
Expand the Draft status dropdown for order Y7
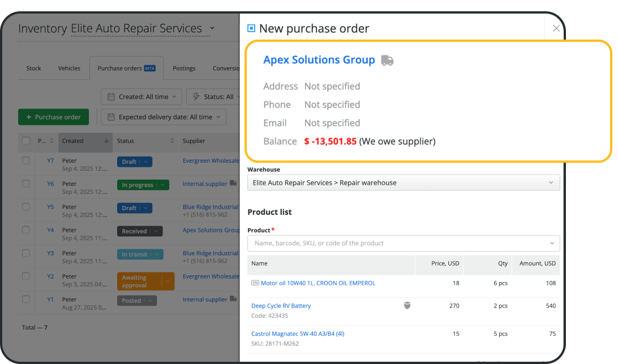146,162
